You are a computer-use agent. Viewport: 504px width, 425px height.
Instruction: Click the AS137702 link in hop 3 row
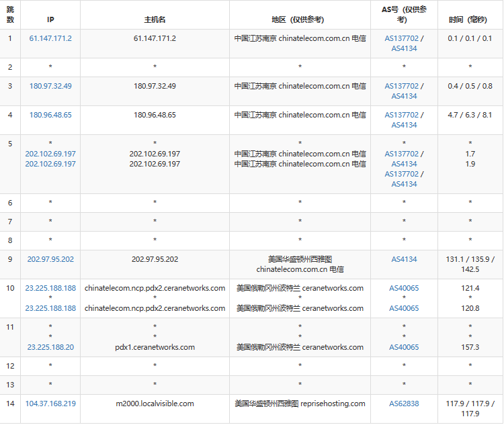(x=401, y=86)
